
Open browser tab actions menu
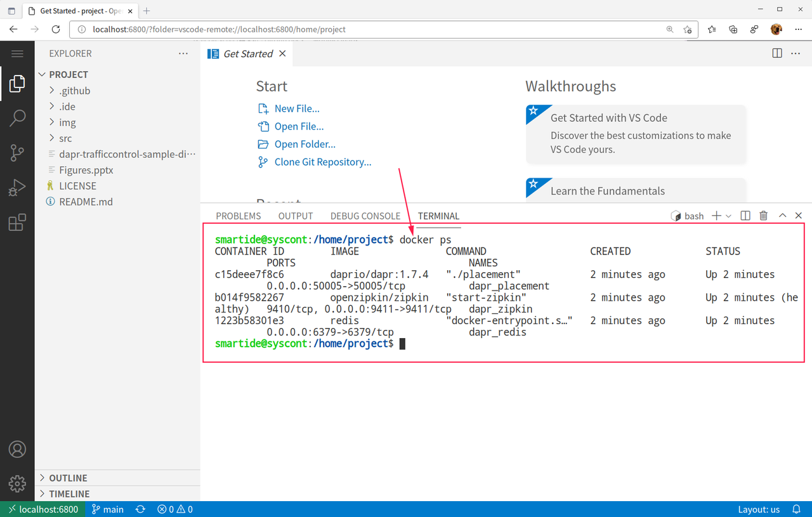(x=11, y=11)
